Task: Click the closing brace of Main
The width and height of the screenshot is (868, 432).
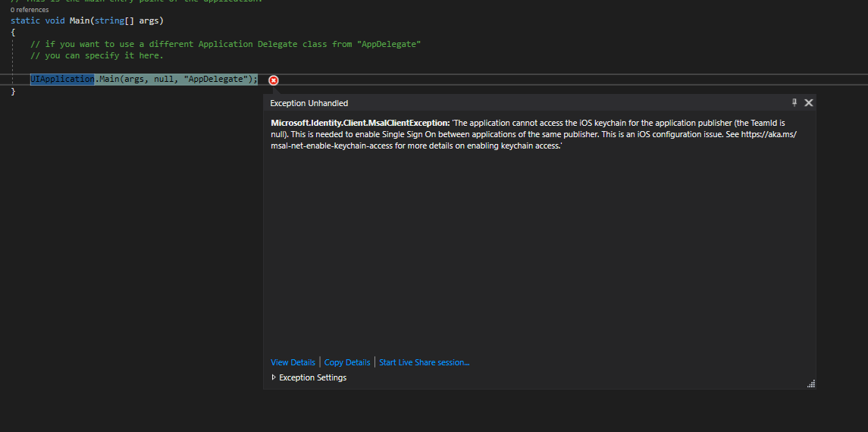Action: tap(14, 91)
